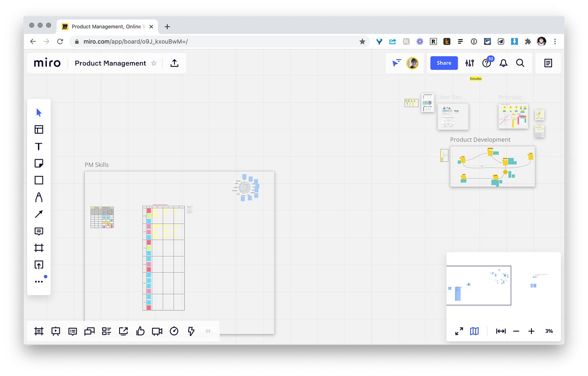
Task: Click the Priorizaç... frame thumbnail
Action: (x=513, y=116)
